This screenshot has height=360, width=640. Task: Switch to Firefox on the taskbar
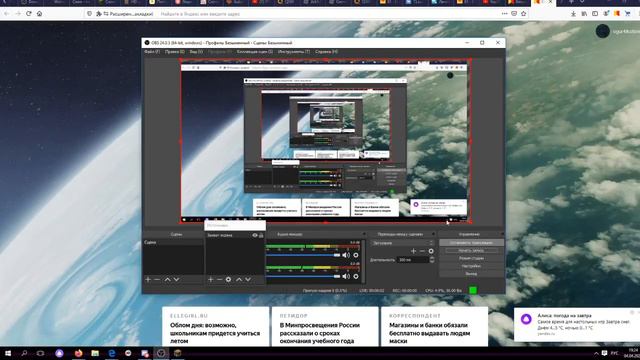click(78, 353)
